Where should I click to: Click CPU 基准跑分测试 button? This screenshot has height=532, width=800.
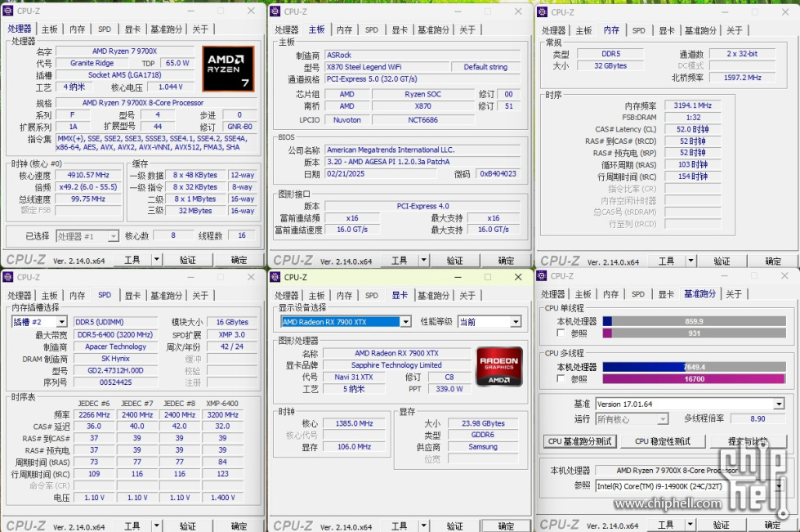pyautogui.click(x=580, y=441)
